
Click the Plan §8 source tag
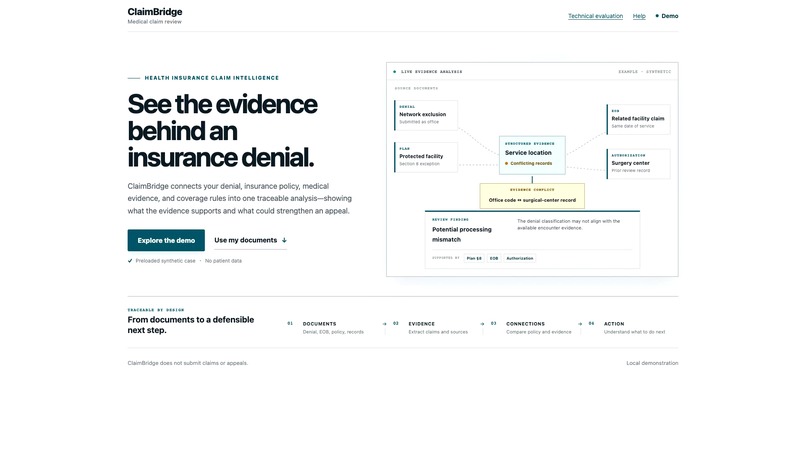pos(474,258)
